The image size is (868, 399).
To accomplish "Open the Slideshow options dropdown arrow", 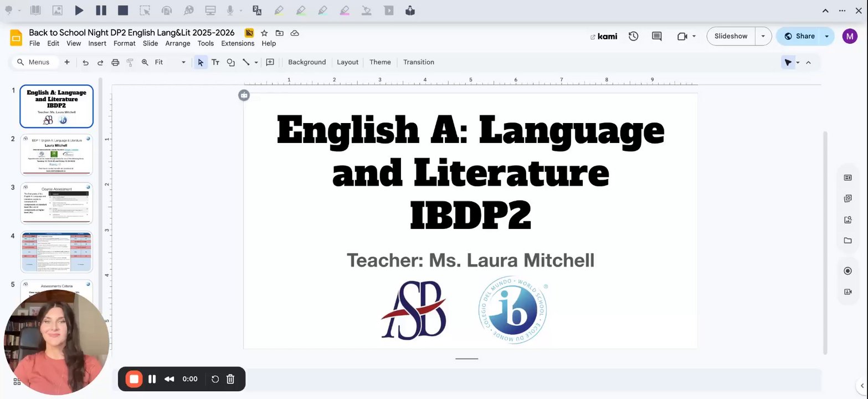I will point(763,36).
